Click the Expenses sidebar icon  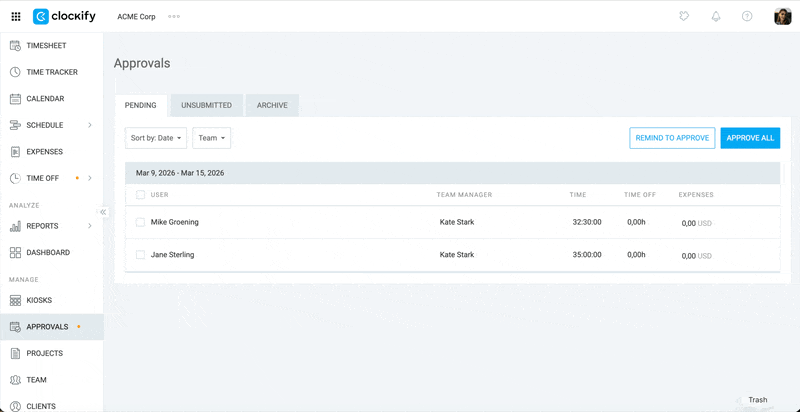click(15, 151)
